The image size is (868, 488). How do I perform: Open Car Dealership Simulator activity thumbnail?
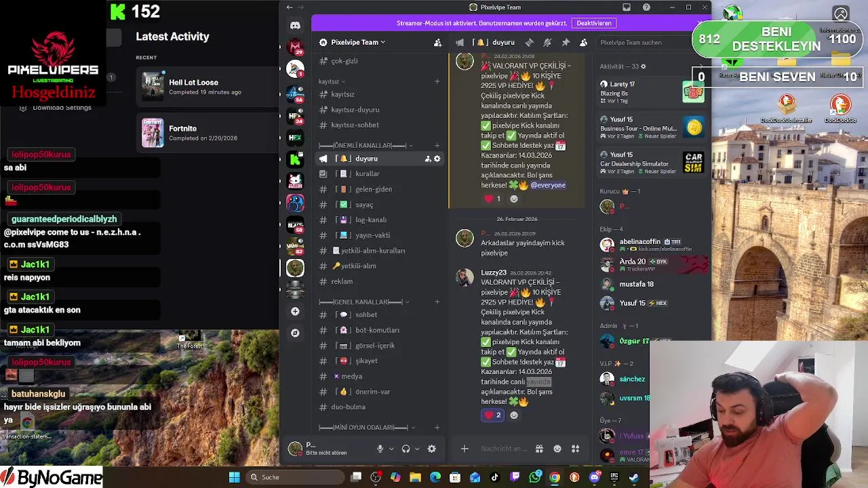693,163
